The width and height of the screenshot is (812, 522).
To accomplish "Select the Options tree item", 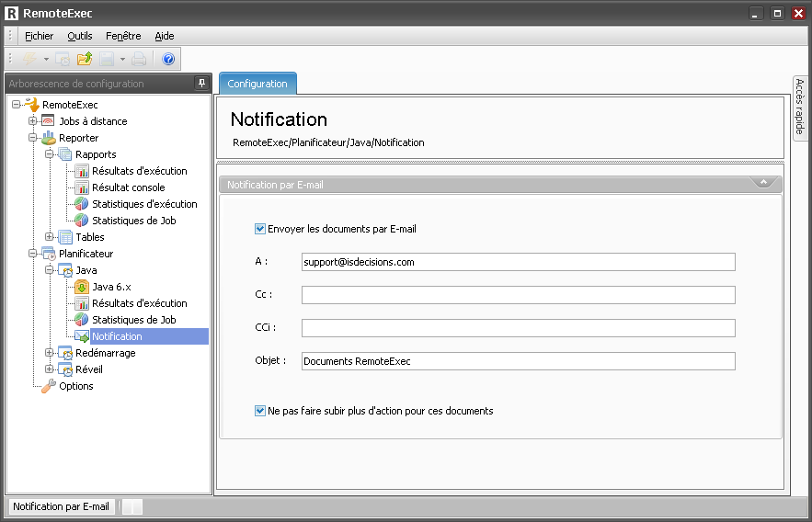I will tap(76, 386).
